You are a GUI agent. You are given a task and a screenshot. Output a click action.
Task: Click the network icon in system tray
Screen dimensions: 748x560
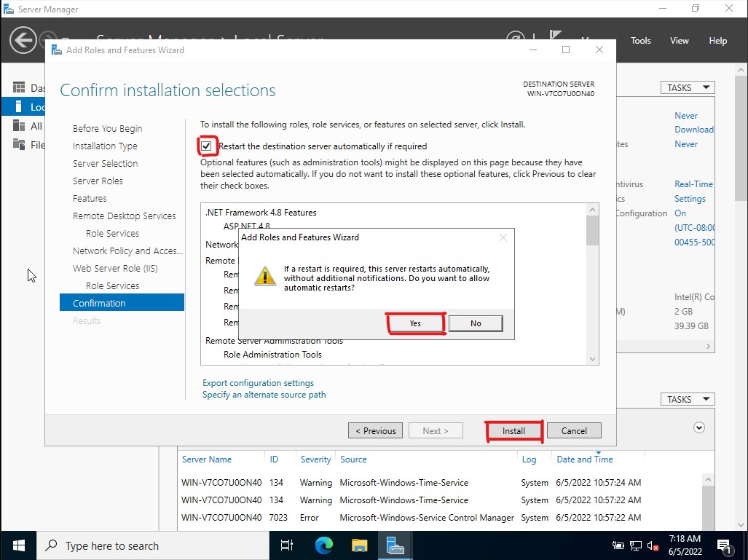[x=636, y=545]
